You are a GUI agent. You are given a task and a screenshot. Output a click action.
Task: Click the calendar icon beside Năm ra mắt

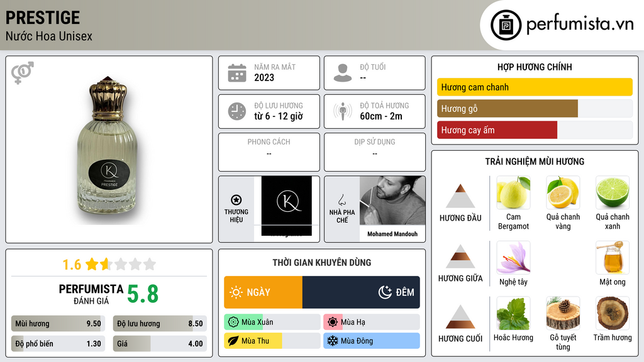[237, 73]
